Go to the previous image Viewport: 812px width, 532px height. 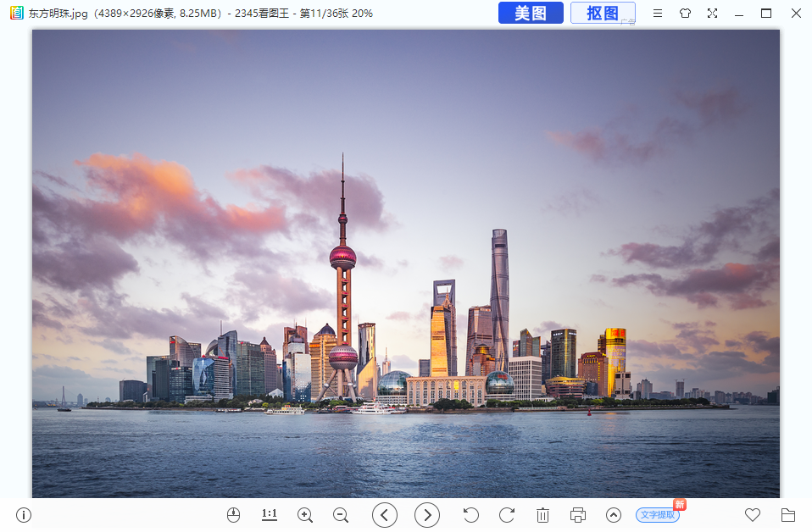pos(384,515)
